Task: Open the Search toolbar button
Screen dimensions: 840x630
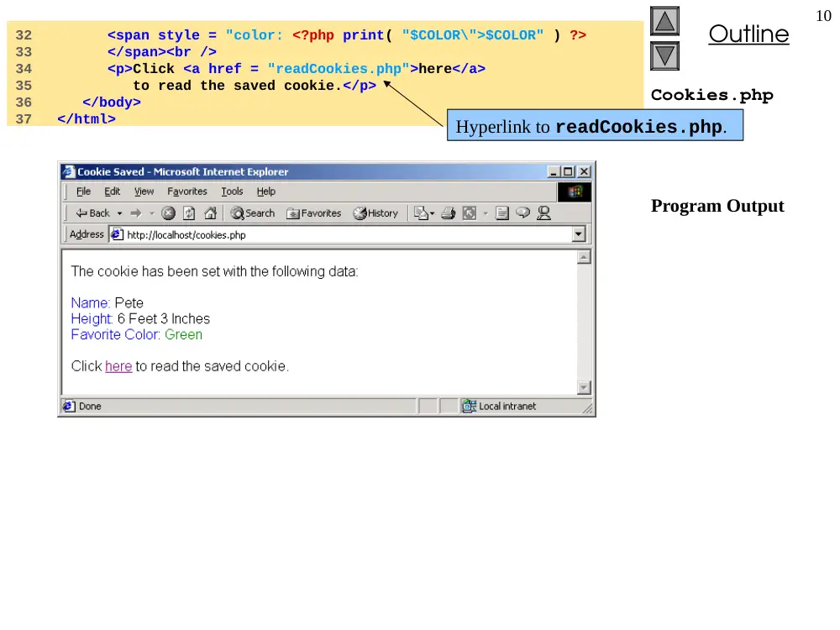Action: coord(252,213)
